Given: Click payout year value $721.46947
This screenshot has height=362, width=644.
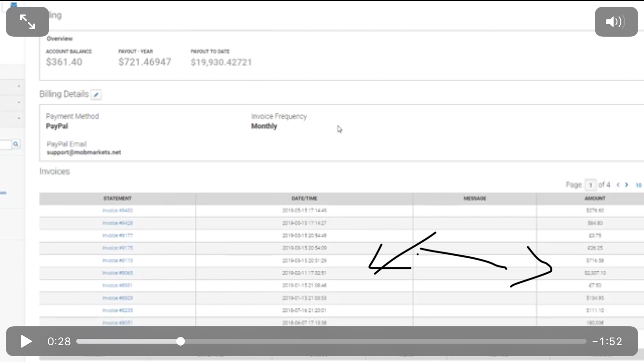Looking at the screenshot, I should point(145,62).
